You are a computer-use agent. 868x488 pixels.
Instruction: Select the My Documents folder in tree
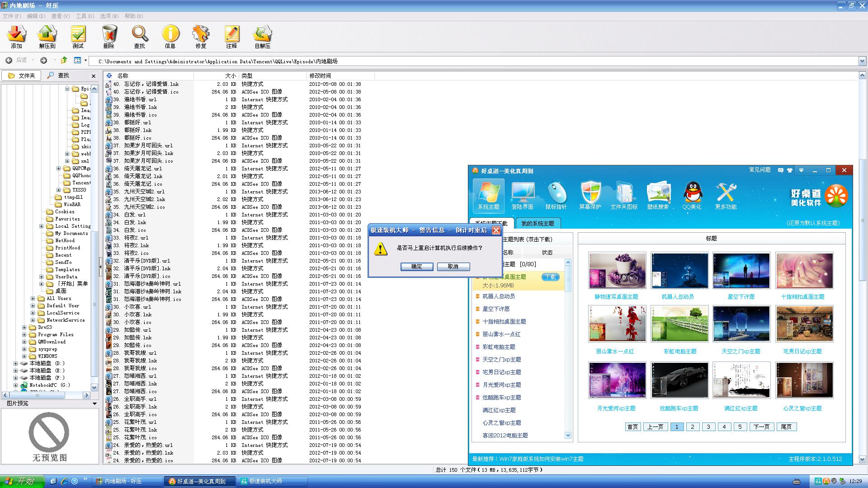click(71, 233)
